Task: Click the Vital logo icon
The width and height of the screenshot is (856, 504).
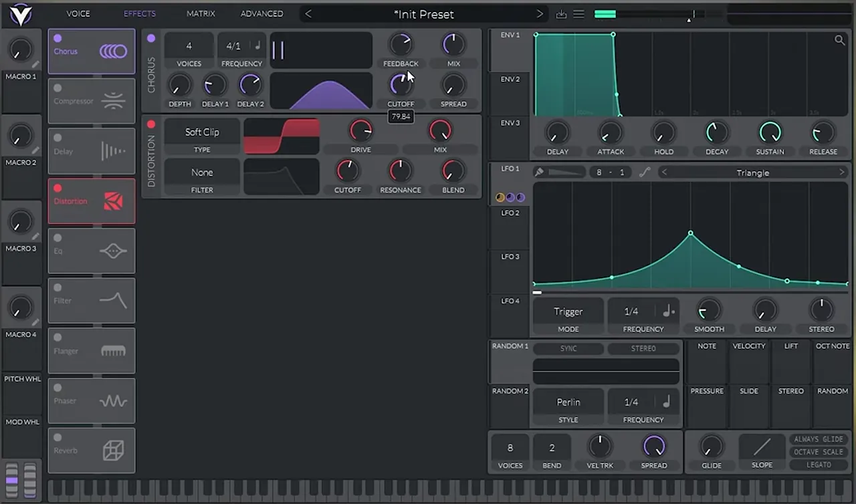Action: (x=21, y=14)
